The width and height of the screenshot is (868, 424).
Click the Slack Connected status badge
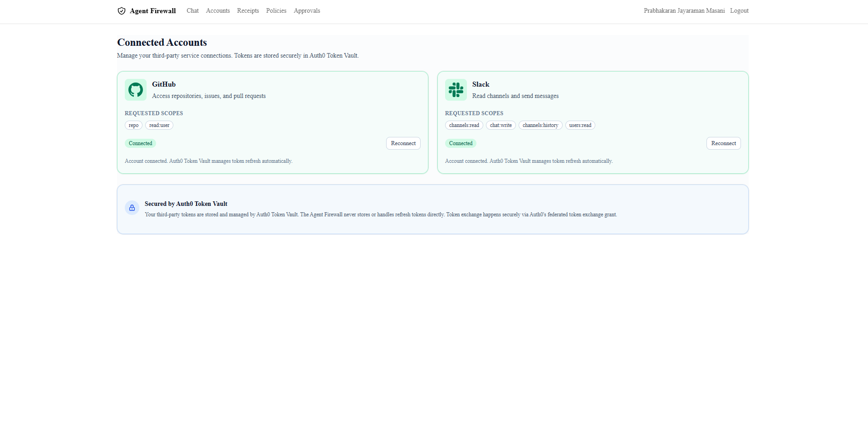click(461, 143)
